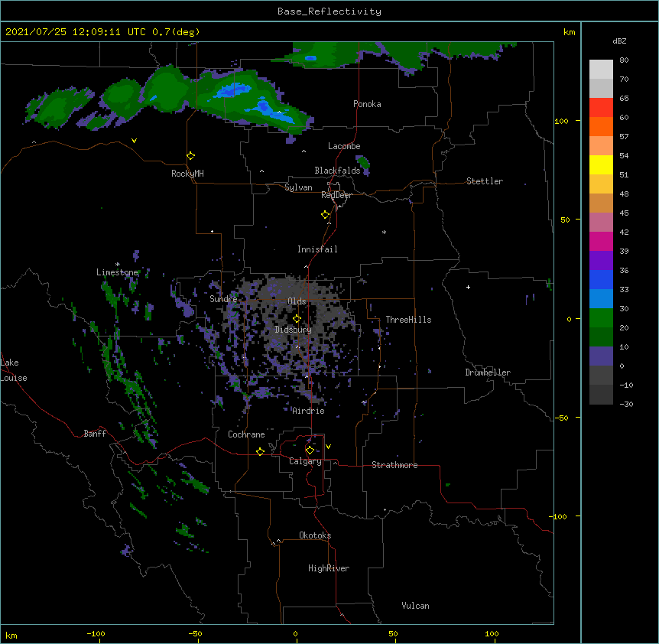Select the dark orange 57-60 dBZ legend swatch
This screenshot has width=659, height=644.
tap(601, 126)
